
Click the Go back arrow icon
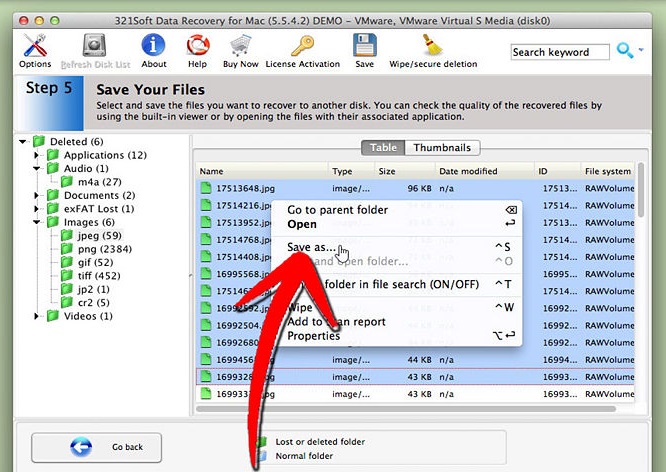(81, 447)
